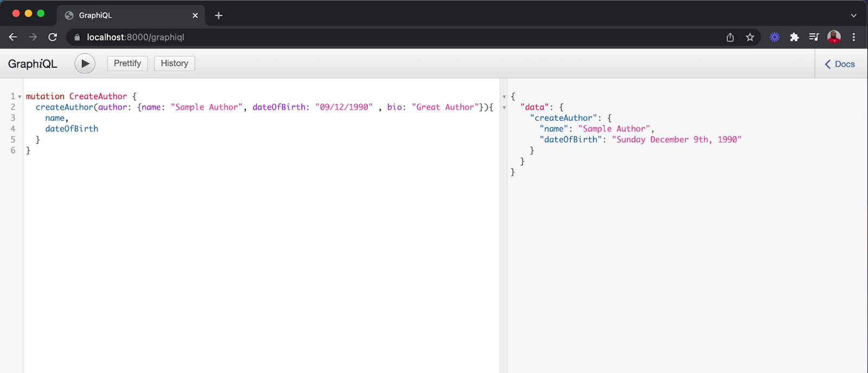The height and width of the screenshot is (373, 868).
Task: Click the lock site-info icon
Action: tap(77, 37)
